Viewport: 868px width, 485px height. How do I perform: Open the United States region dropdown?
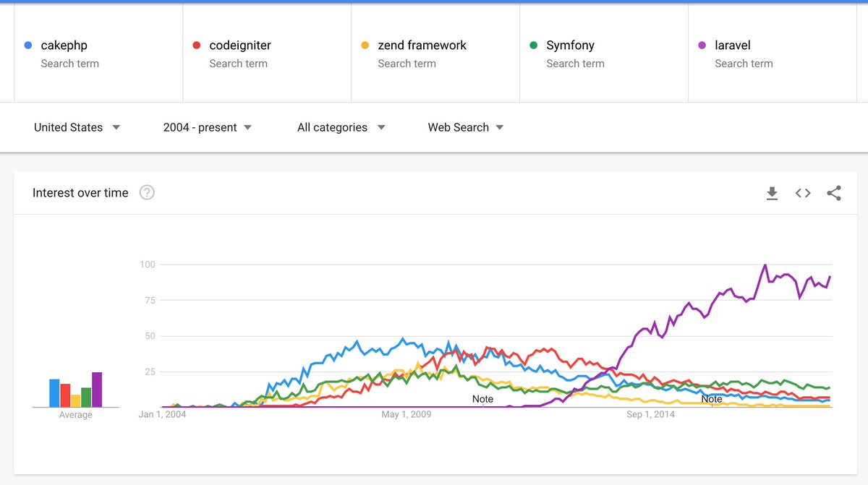pyautogui.click(x=77, y=128)
